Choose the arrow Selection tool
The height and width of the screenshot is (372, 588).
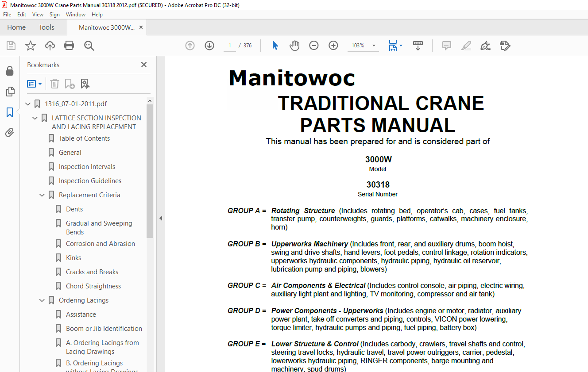pyautogui.click(x=275, y=46)
